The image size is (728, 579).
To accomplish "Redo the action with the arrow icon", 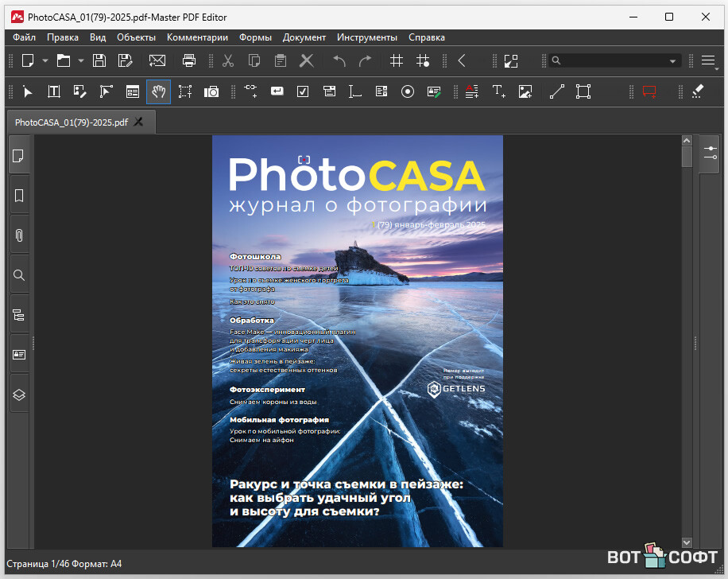I will tap(366, 60).
